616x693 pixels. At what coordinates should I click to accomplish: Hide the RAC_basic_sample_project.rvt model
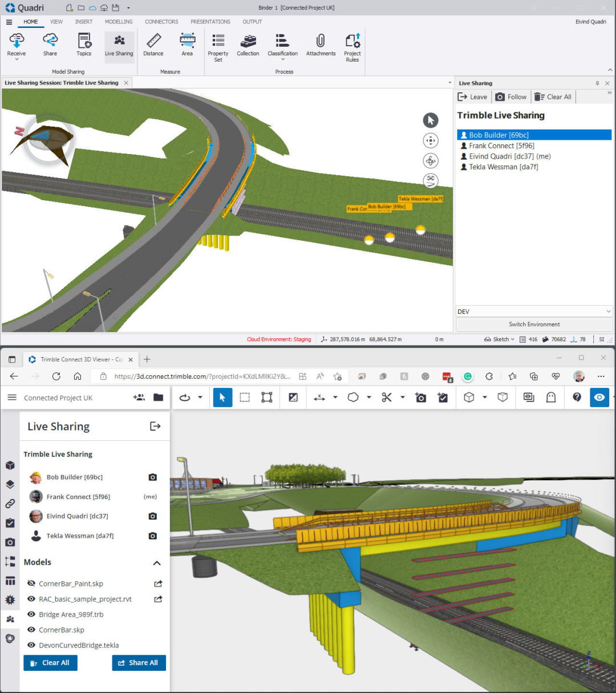(31, 599)
